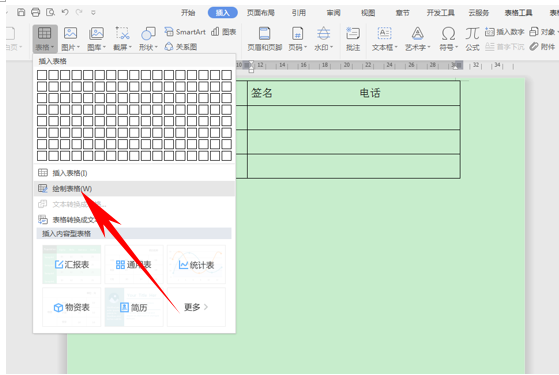Viewport: 559px width, 375px height.
Task: Click the Print icon in quick access toolbar
Action: pos(36,12)
